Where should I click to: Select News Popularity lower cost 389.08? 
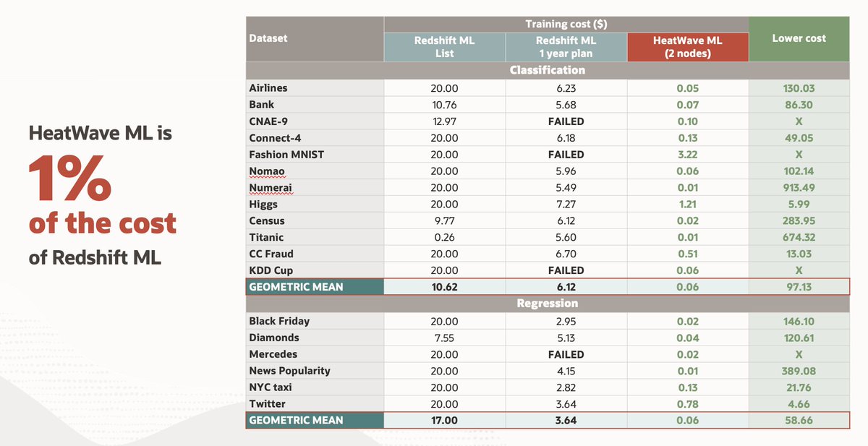click(799, 371)
